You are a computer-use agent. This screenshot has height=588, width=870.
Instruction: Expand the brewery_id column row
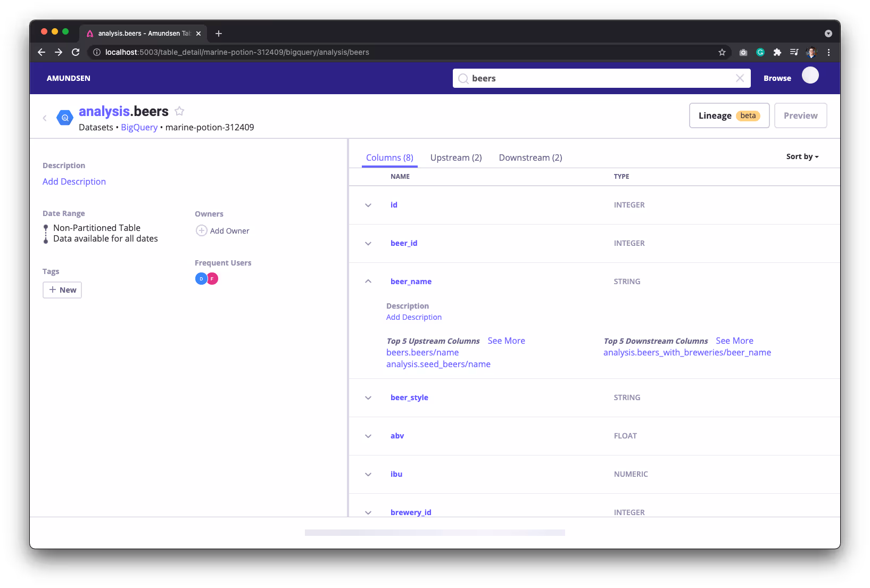coord(368,512)
